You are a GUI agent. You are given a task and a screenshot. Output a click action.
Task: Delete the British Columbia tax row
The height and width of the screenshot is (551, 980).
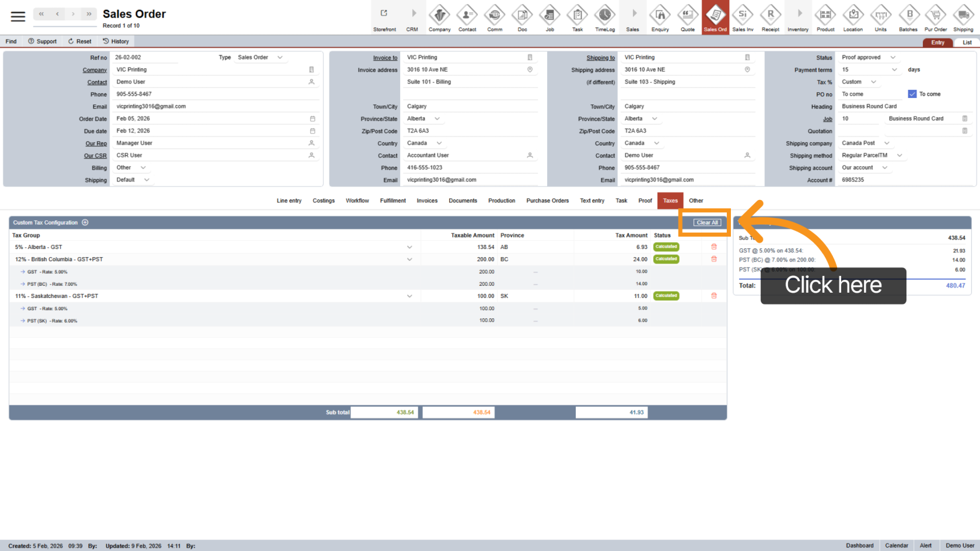tap(713, 259)
